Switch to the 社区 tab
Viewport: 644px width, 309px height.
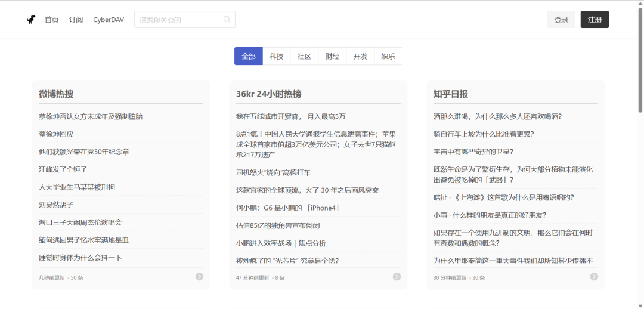(304, 56)
